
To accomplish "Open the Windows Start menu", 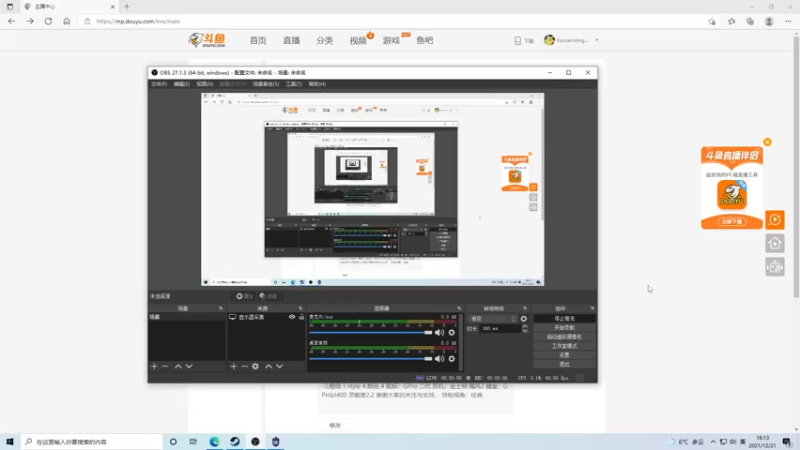I will 10,441.
